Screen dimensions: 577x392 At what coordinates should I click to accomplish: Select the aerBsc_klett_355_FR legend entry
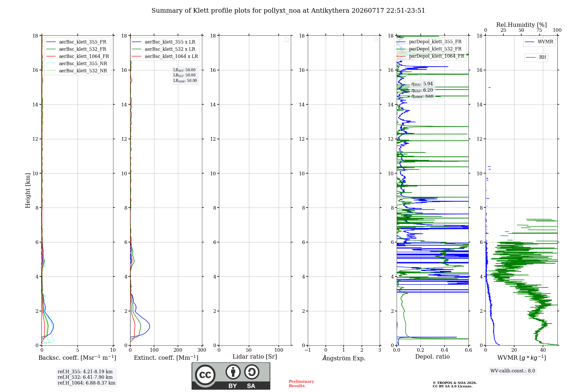tap(76, 42)
